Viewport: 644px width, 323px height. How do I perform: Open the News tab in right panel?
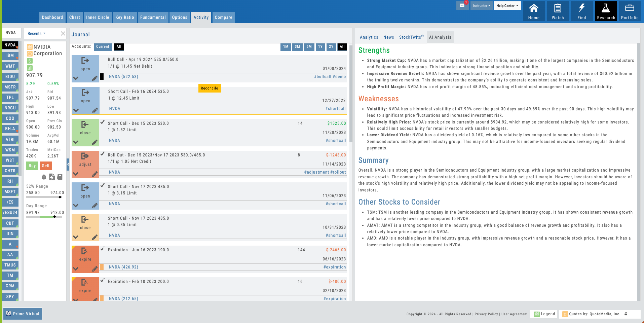(388, 37)
